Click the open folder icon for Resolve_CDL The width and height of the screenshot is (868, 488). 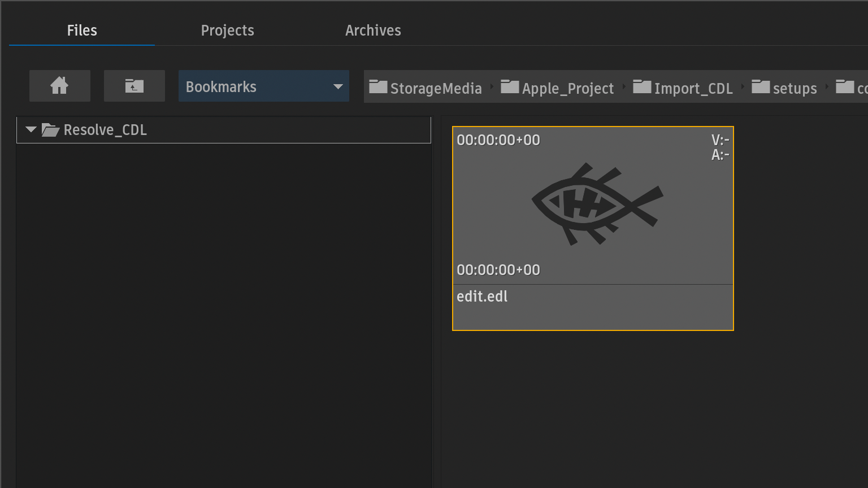[51, 130]
